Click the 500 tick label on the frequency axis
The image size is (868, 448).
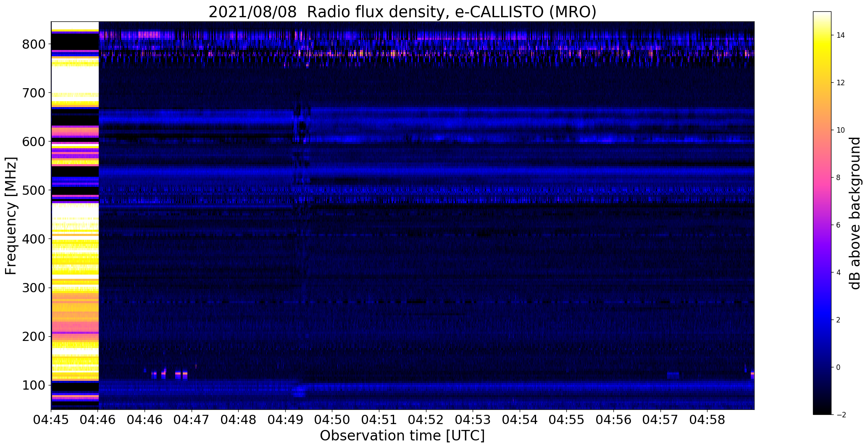[33, 190]
